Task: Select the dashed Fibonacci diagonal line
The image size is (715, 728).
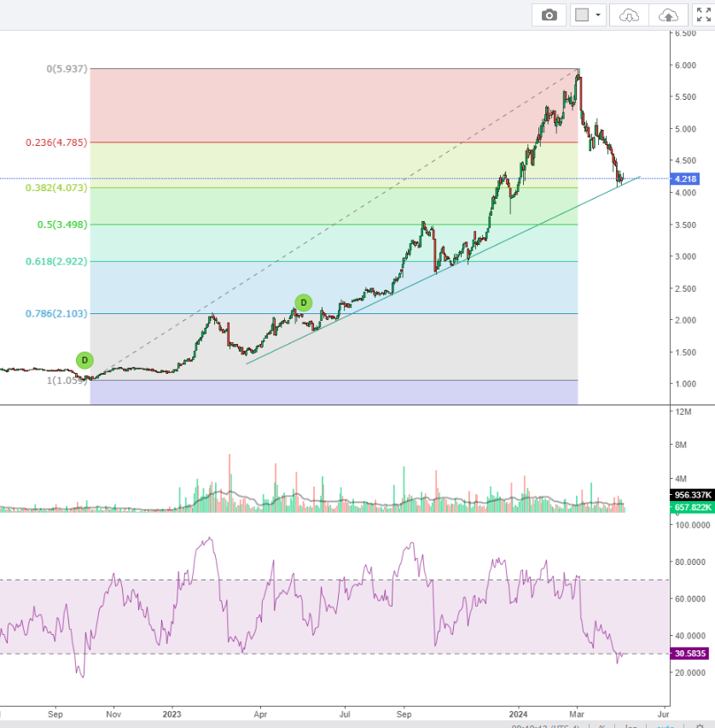Action: click(x=334, y=224)
